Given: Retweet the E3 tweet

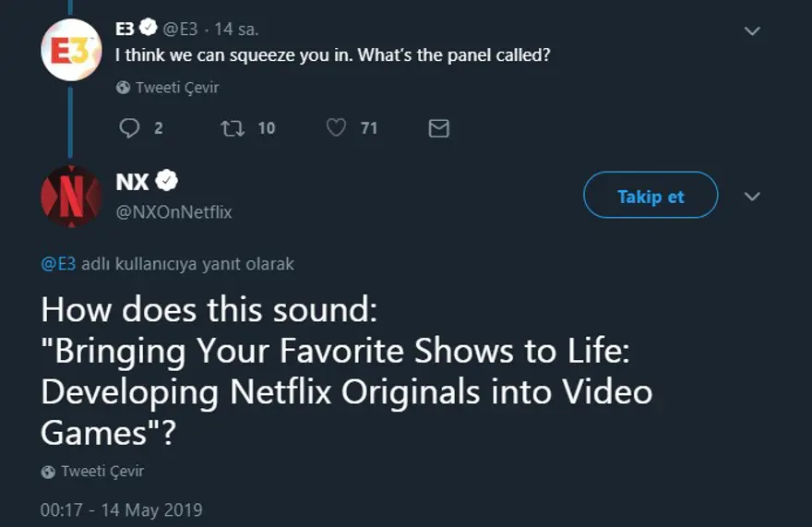Looking at the screenshot, I should click(232, 128).
